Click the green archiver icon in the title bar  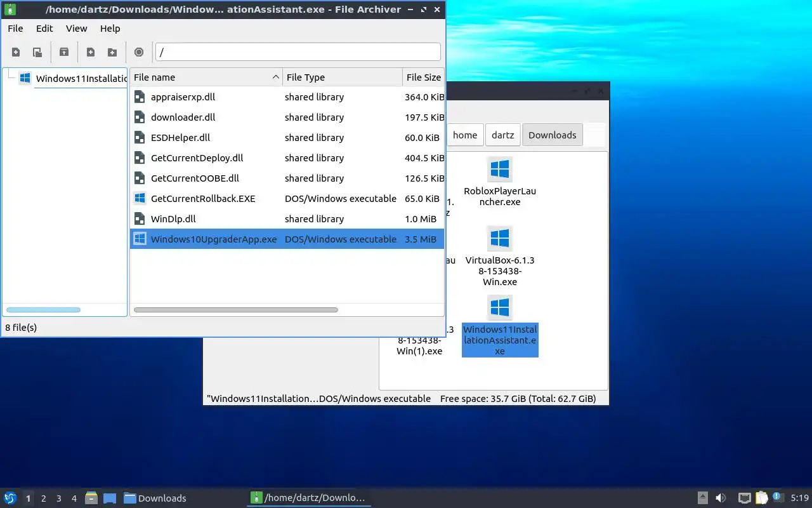point(10,10)
